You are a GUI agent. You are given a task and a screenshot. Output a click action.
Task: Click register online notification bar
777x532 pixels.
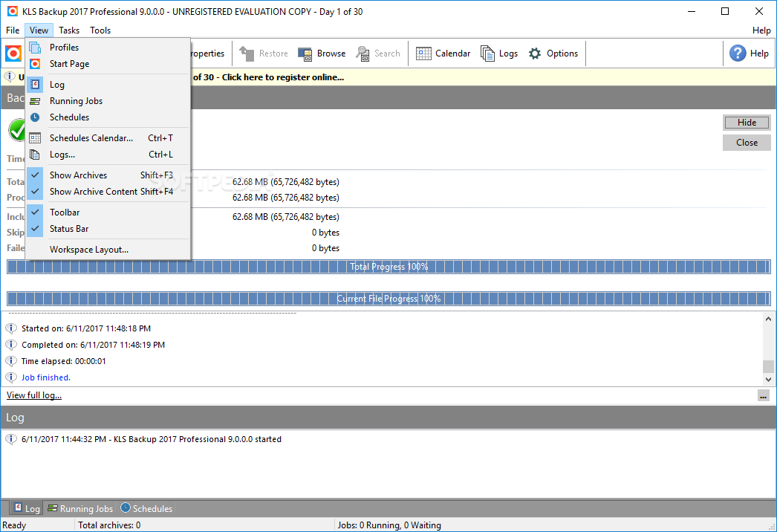(388, 77)
